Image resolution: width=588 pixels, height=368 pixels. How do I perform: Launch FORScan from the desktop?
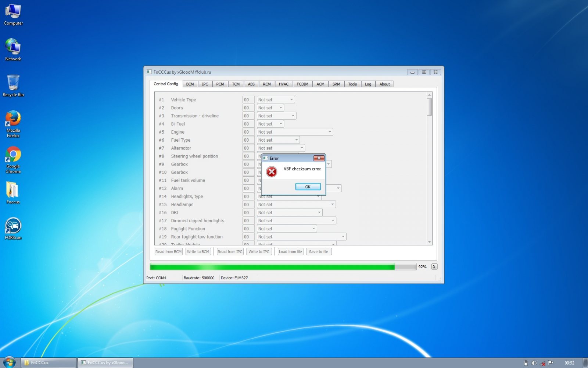(x=13, y=228)
